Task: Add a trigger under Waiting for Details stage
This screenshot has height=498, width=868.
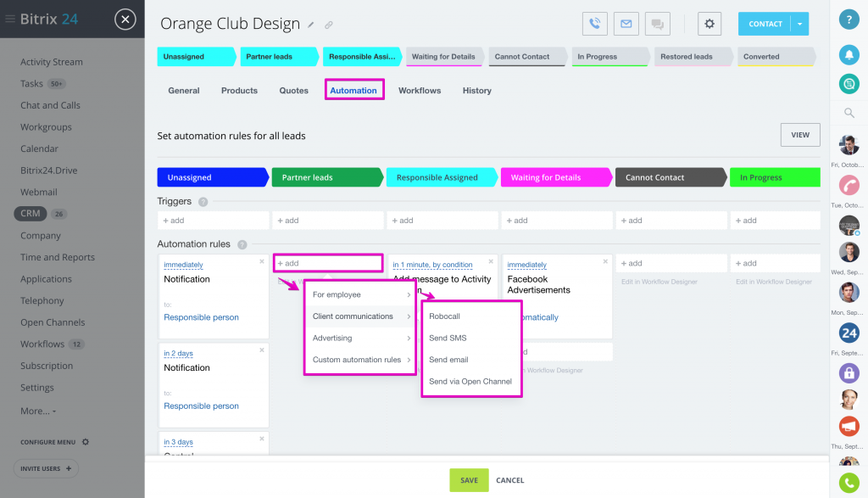Action: tap(557, 221)
